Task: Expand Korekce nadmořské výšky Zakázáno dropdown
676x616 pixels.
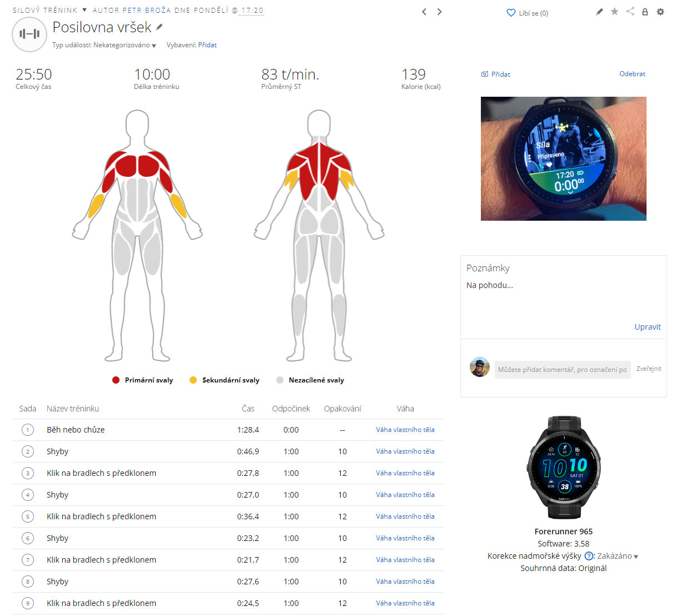Action: tap(618, 556)
